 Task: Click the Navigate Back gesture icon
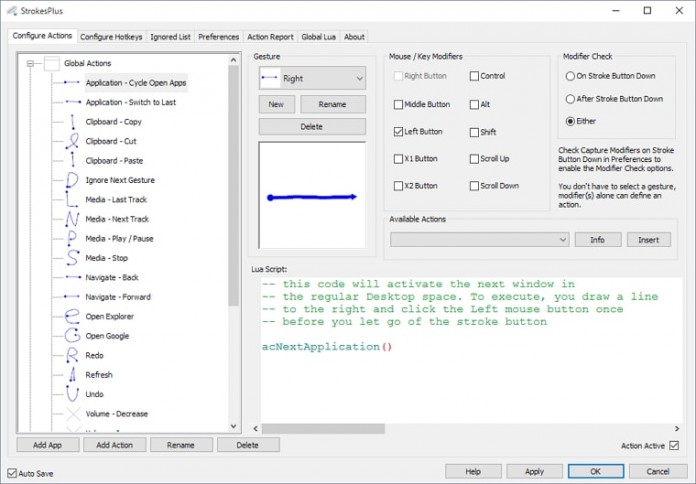pos(72,277)
